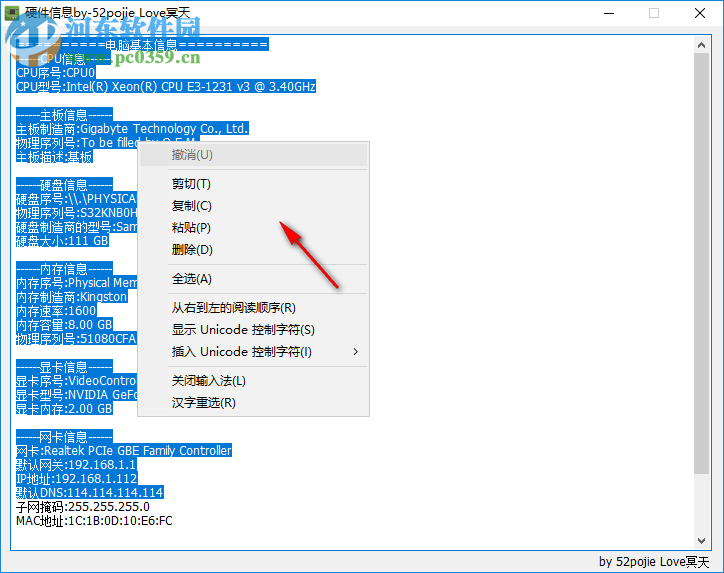This screenshot has height=573, width=724.
Task: Toggle 从右到左的阅读顺序(R) option
Action: (x=253, y=308)
